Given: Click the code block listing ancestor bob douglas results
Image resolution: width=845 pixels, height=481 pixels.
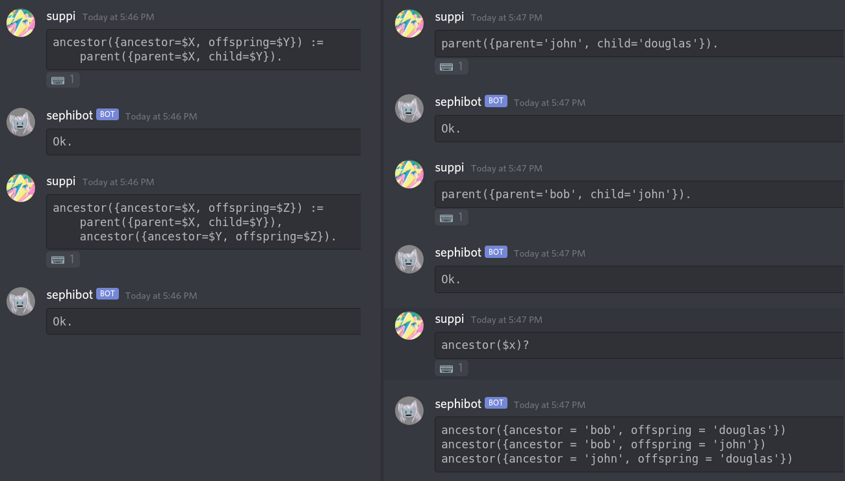Looking at the screenshot, I should 640,444.
